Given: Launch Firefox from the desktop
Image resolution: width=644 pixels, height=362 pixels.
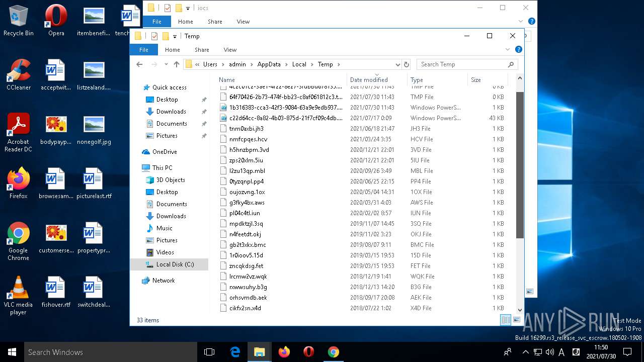Looking at the screenshot, I should click(19, 183).
